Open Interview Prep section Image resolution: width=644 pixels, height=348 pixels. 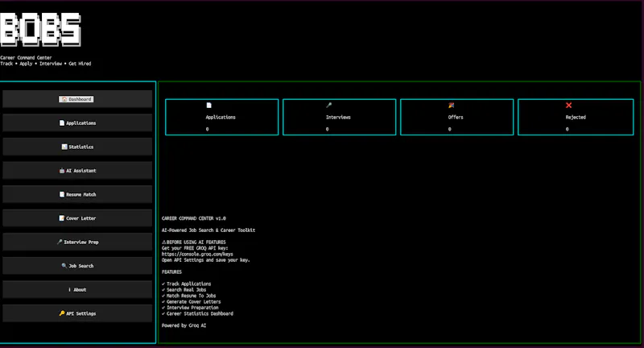click(77, 242)
